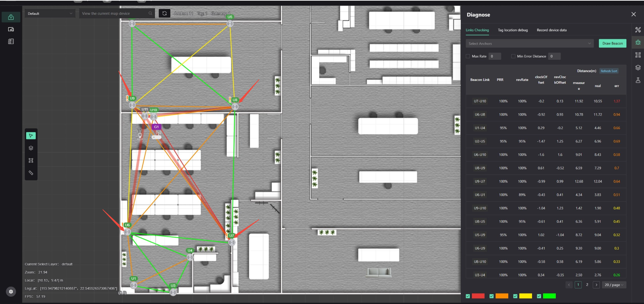Viewport: 644px width, 304px height.
Task: Click the Draw Beacon button
Action: (x=612, y=43)
